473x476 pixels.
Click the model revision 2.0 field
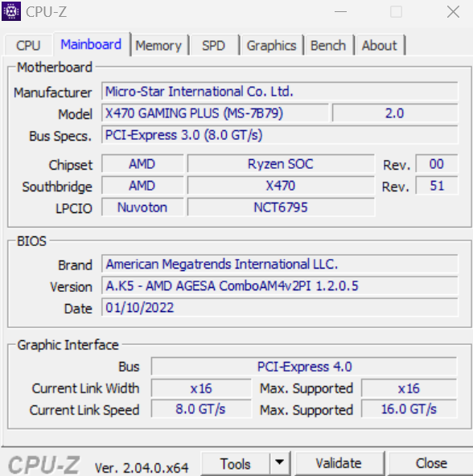tap(395, 113)
